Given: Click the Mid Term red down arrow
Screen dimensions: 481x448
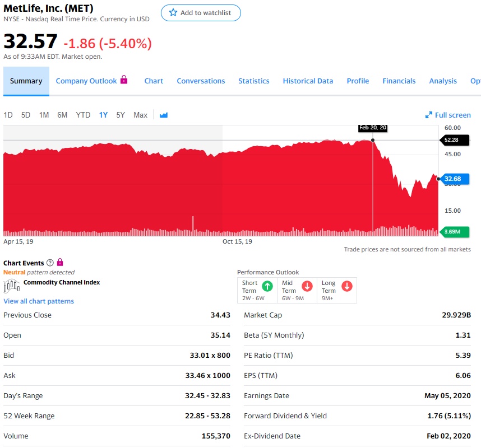Looking at the screenshot, I should click(307, 286).
